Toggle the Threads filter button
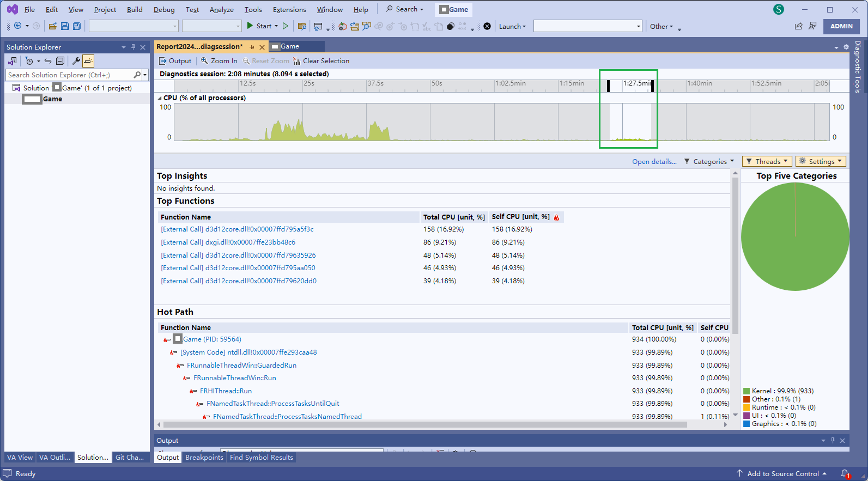Image resolution: width=868 pixels, height=481 pixels. click(x=767, y=161)
